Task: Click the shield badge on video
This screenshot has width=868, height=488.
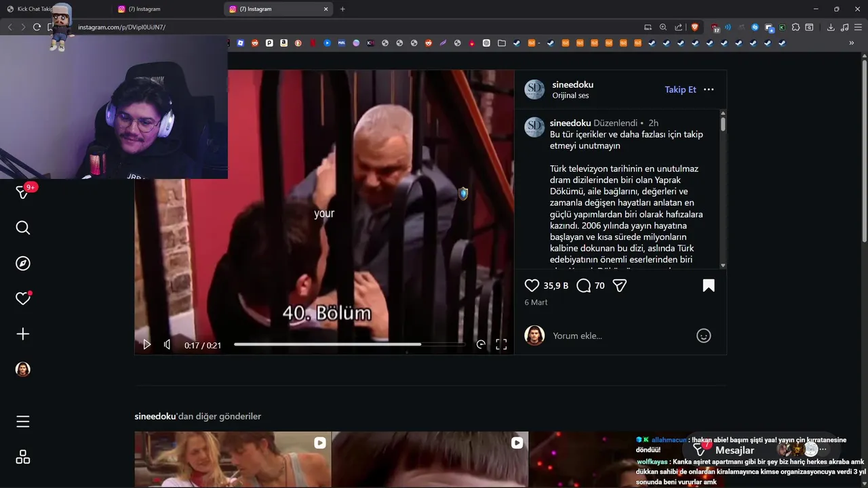Action: pos(463,194)
